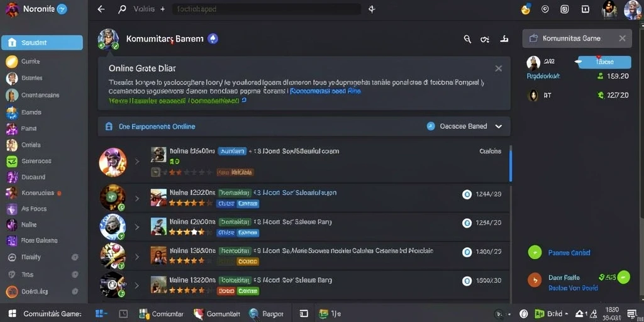Open the Pana sidebar item
Image resolution: width=644 pixels, height=322 pixels.
[x=28, y=128]
